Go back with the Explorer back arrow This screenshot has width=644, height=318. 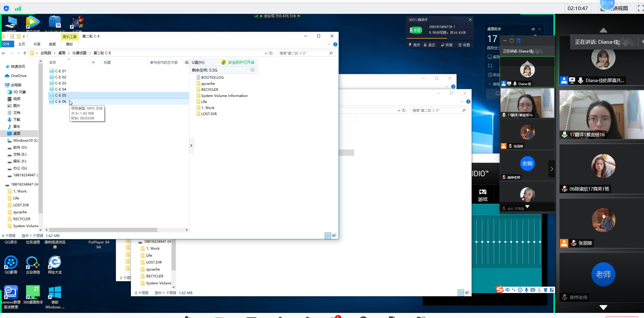click(x=4, y=53)
